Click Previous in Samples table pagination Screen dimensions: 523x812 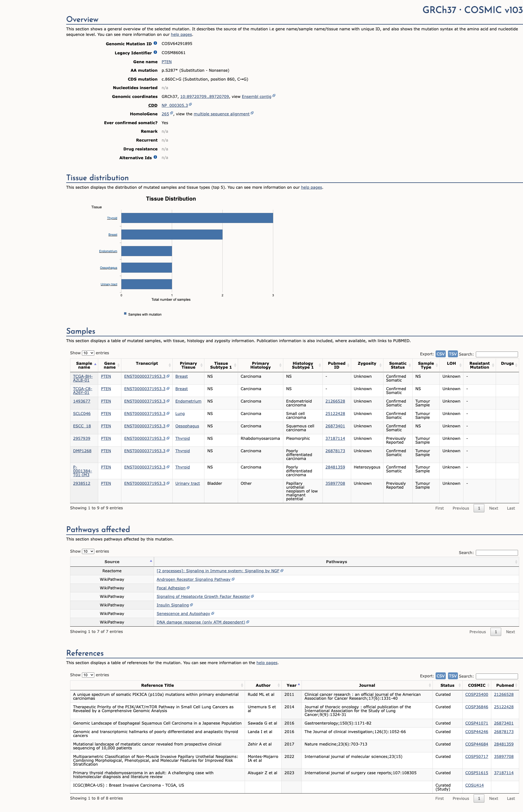(x=460, y=508)
